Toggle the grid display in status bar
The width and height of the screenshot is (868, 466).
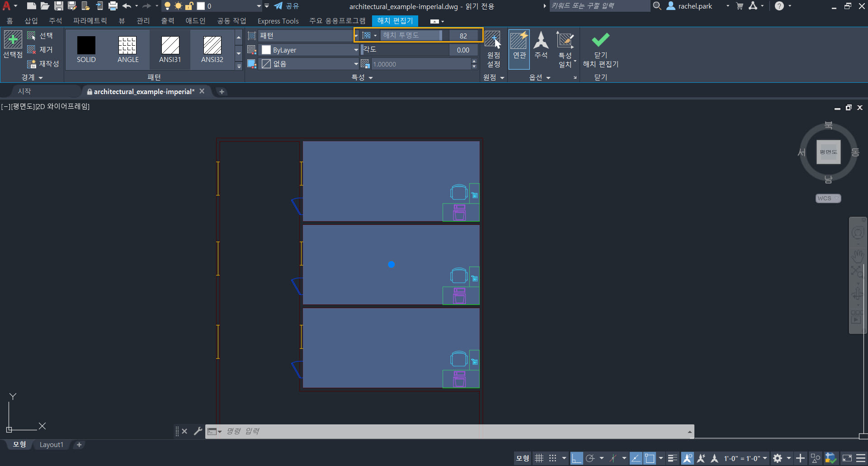539,458
